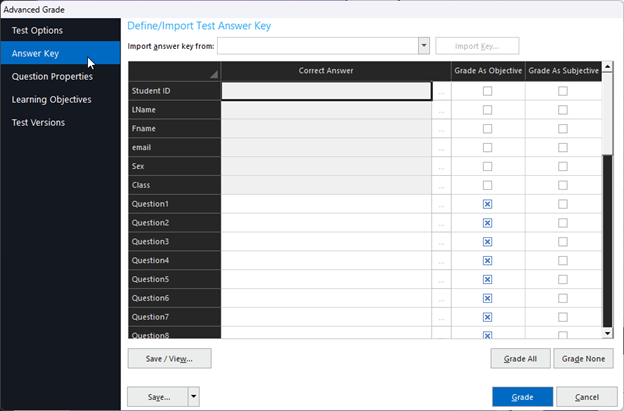
Task: Click the select-all corner cell of grid
Action: 174,71
